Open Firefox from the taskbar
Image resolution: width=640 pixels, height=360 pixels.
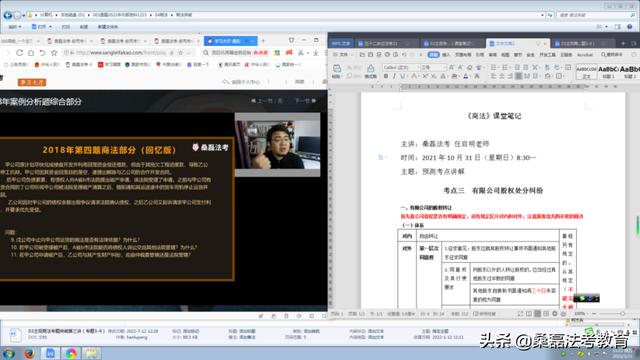click(29, 353)
